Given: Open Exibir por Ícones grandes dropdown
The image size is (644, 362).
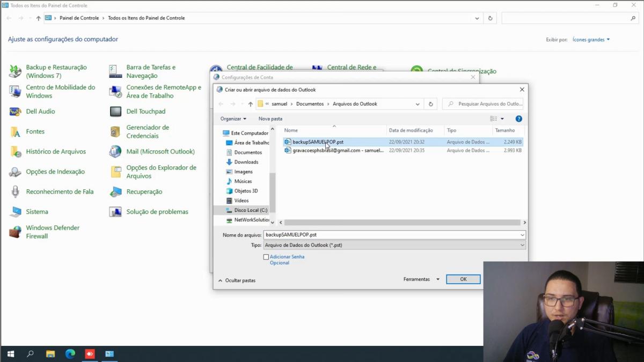Looking at the screenshot, I should 591,40.
